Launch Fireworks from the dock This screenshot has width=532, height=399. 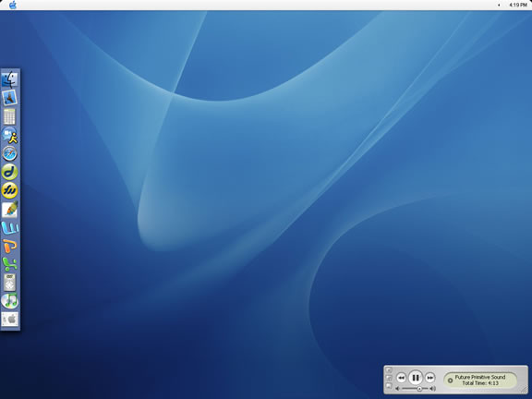point(10,190)
